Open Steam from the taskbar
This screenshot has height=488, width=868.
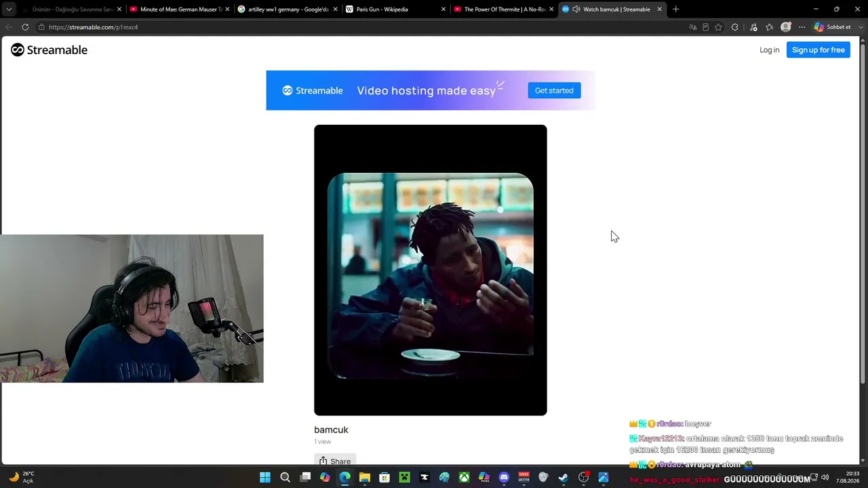564,478
